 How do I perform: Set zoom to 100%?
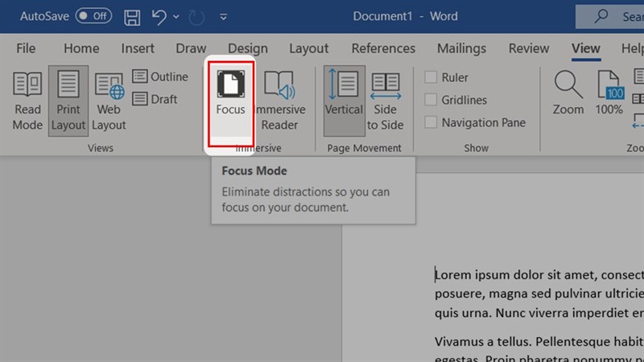click(609, 93)
